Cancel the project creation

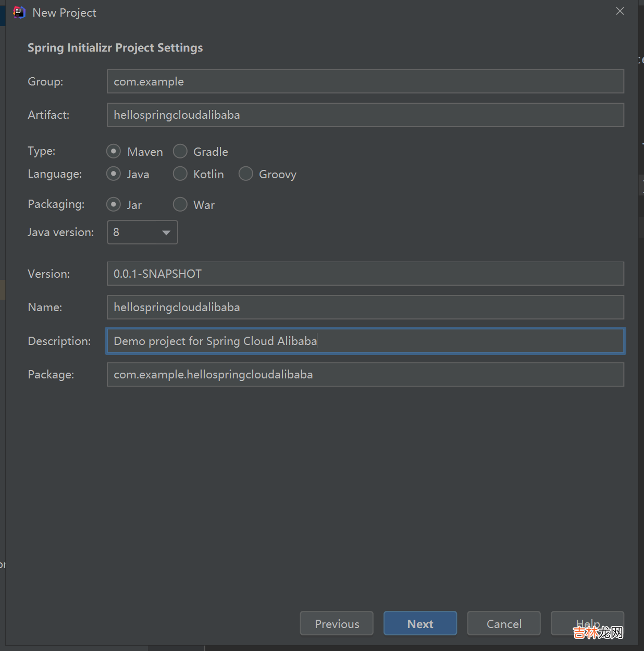(504, 623)
